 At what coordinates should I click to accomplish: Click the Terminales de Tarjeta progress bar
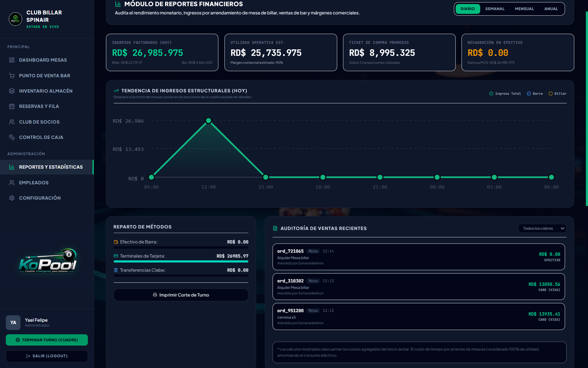point(181,262)
